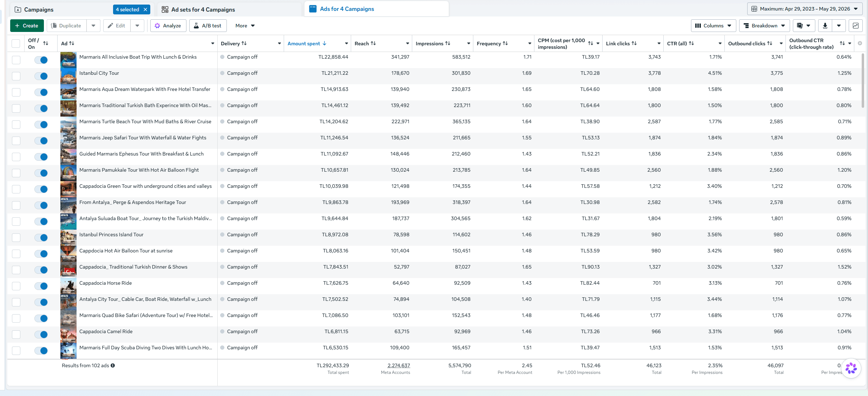Open Ad column header menu arrow

(x=212, y=44)
